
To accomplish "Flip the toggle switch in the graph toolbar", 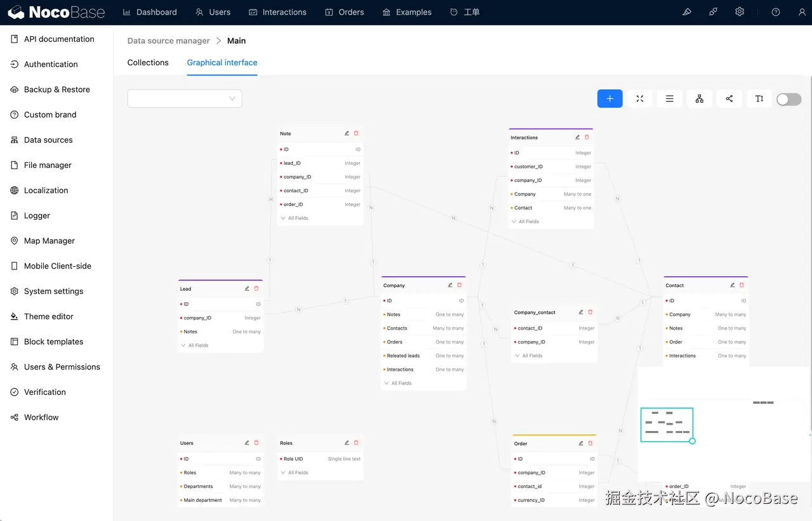I will point(789,99).
